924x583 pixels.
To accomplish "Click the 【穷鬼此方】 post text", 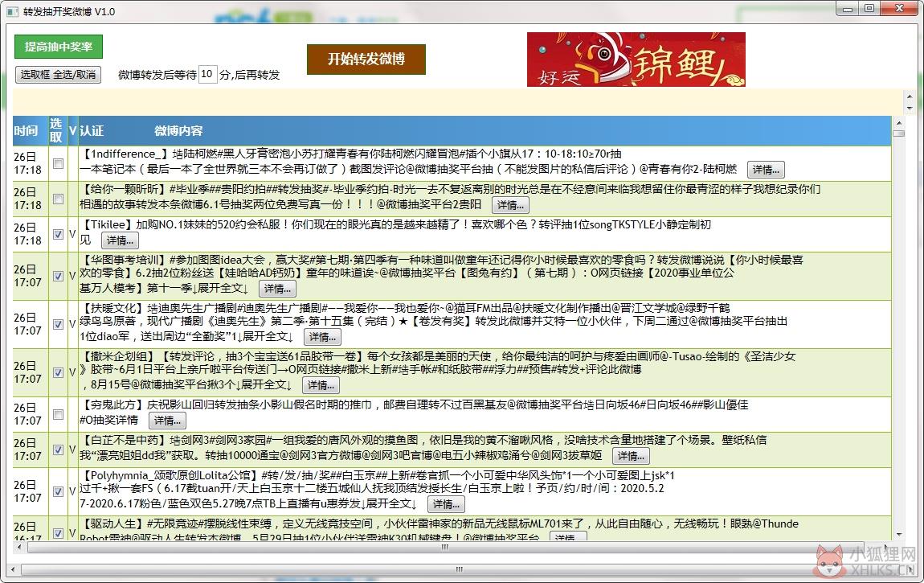I will coord(414,412).
